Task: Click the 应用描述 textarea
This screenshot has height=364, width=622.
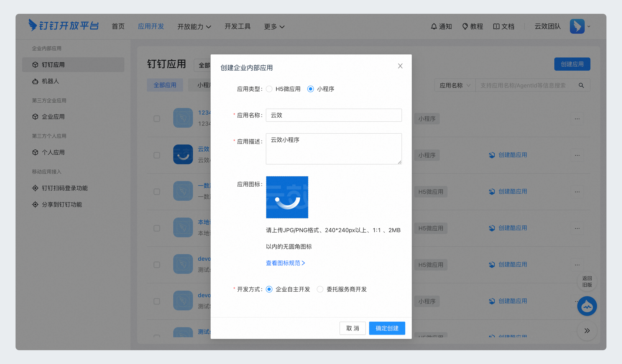Action: (334, 149)
